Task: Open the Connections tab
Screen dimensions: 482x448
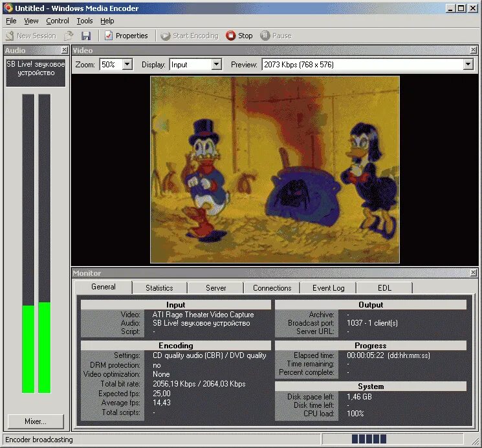Action: click(x=272, y=288)
